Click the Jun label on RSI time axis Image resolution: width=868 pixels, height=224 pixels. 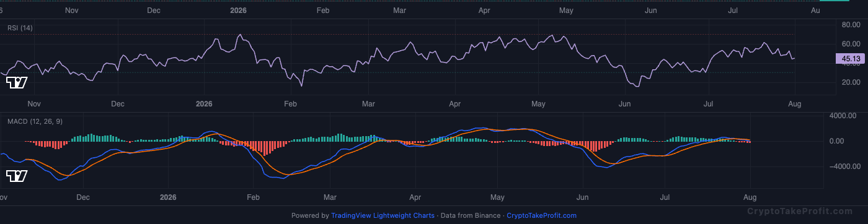click(x=624, y=104)
